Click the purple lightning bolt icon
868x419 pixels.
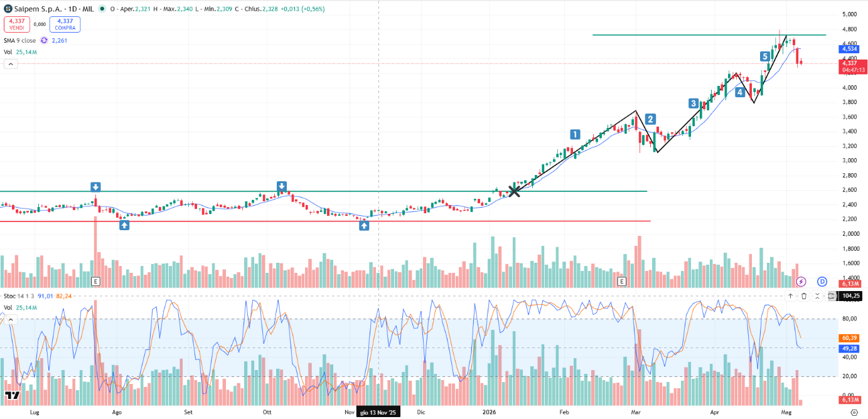(801, 282)
